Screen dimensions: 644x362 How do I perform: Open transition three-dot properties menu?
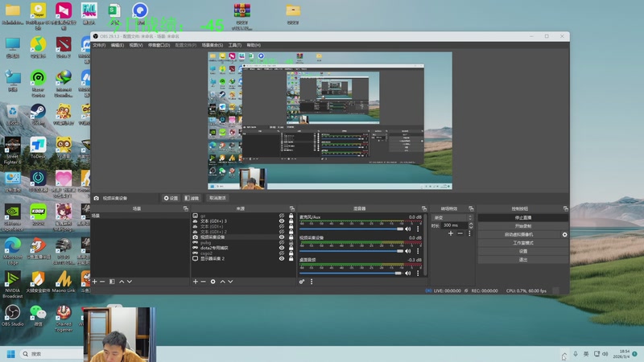pos(469,233)
